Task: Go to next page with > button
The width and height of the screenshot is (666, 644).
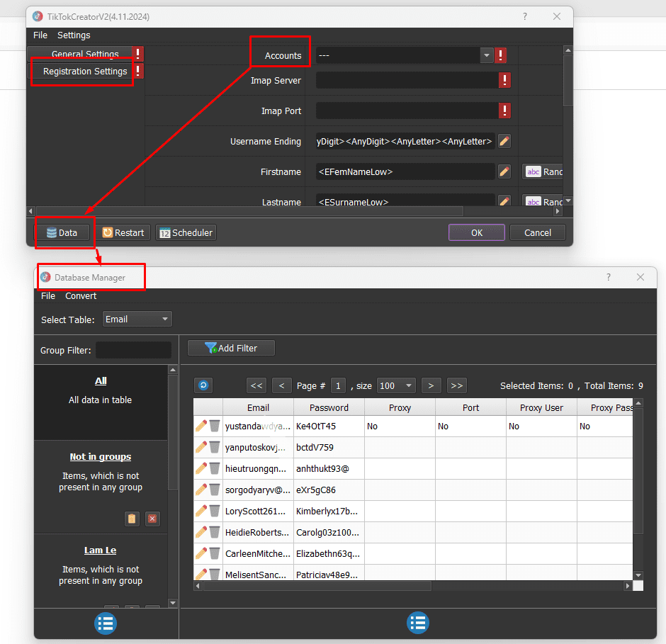Action: pyautogui.click(x=431, y=385)
